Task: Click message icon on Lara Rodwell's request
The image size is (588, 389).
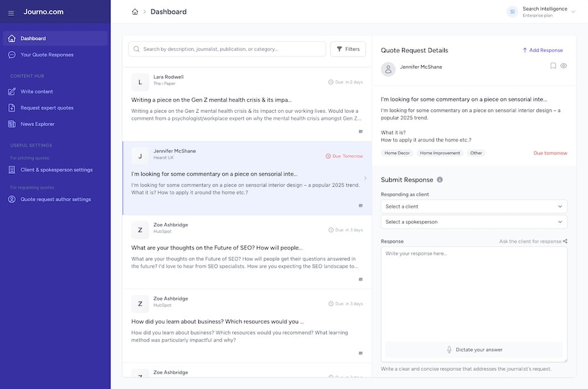Action: click(x=360, y=132)
